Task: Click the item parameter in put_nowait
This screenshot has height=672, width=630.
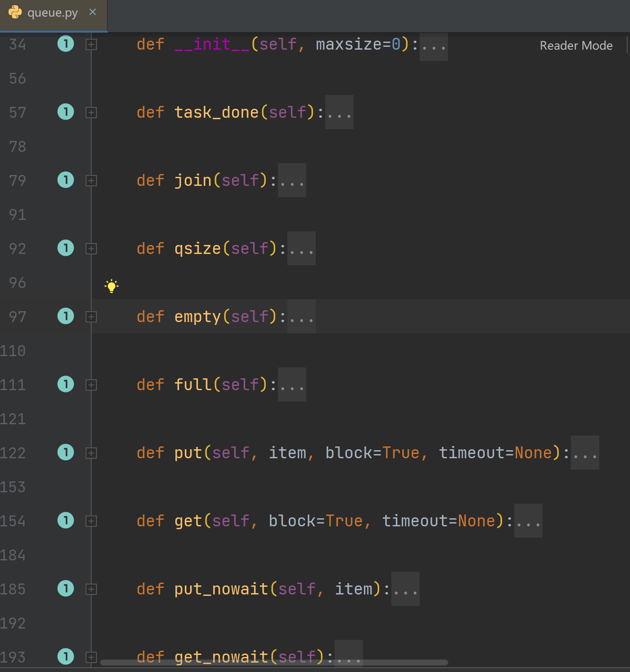Action: pos(354,589)
